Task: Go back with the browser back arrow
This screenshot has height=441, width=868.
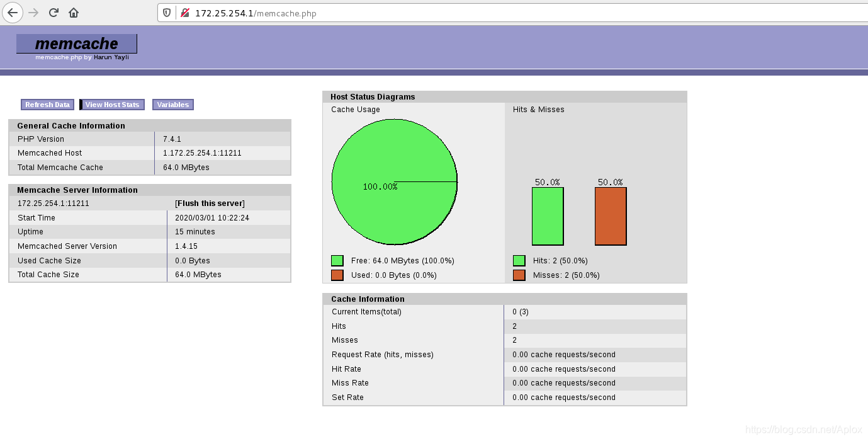Action: point(13,13)
